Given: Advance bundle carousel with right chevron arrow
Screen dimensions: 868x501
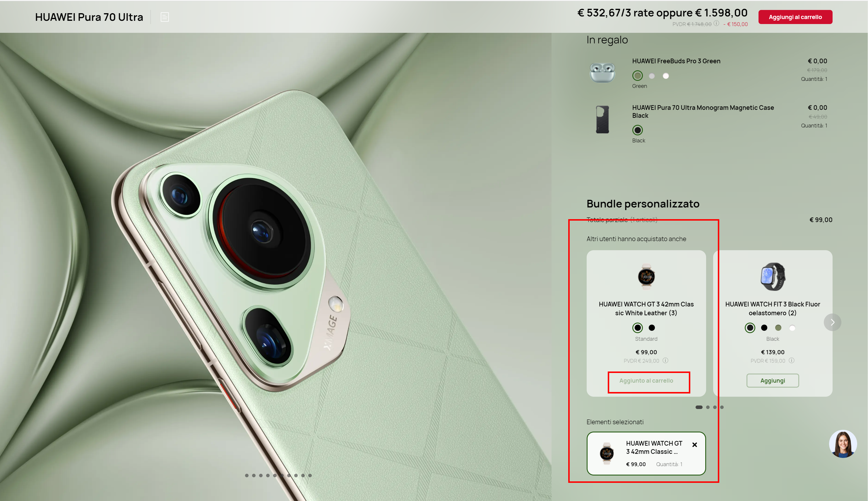Looking at the screenshot, I should point(832,322).
